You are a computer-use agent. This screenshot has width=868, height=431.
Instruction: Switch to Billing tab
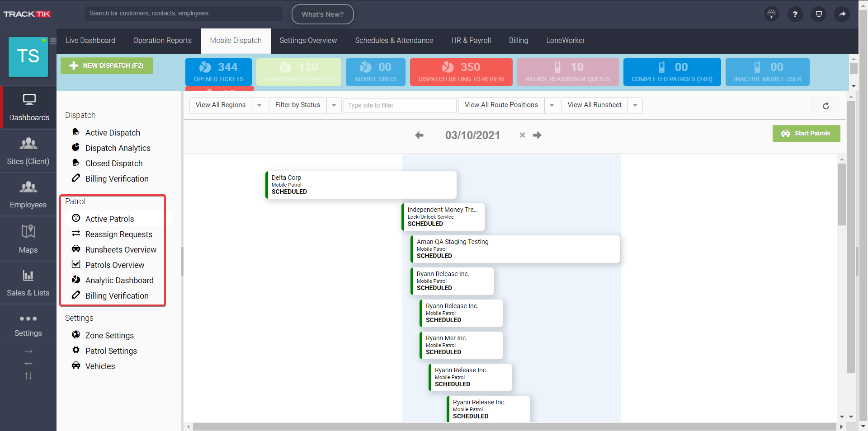519,41
